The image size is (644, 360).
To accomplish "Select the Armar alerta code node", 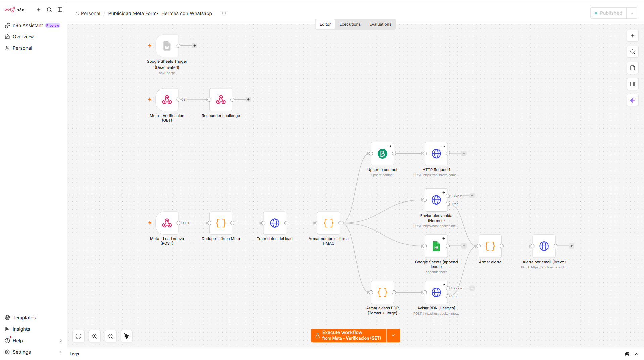I will pyautogui.click(x=490, y=246).
